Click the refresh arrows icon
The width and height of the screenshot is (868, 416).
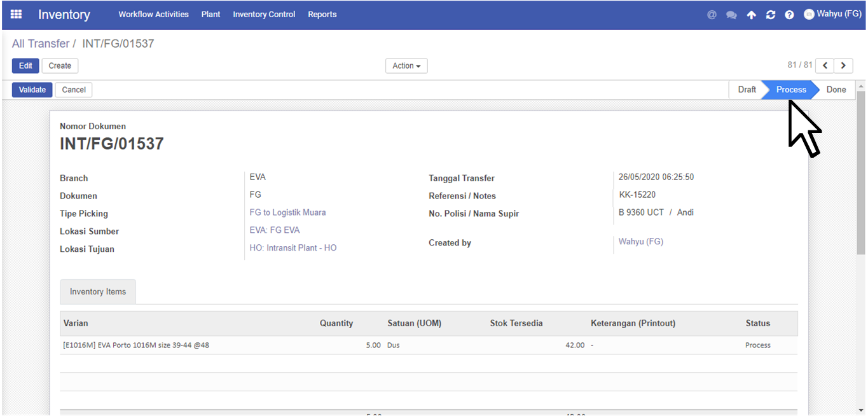coord(771,15)
